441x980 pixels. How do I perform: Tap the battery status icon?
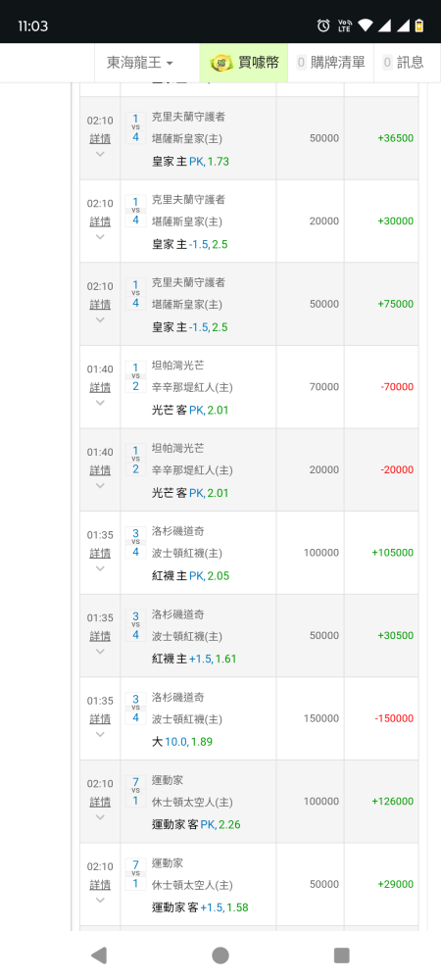pos(419,25)
